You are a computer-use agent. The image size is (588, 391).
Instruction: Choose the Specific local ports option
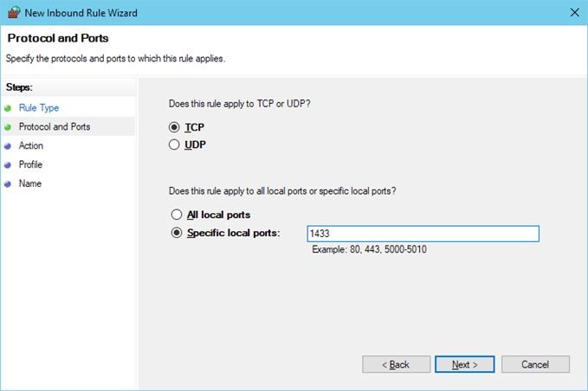177,233
